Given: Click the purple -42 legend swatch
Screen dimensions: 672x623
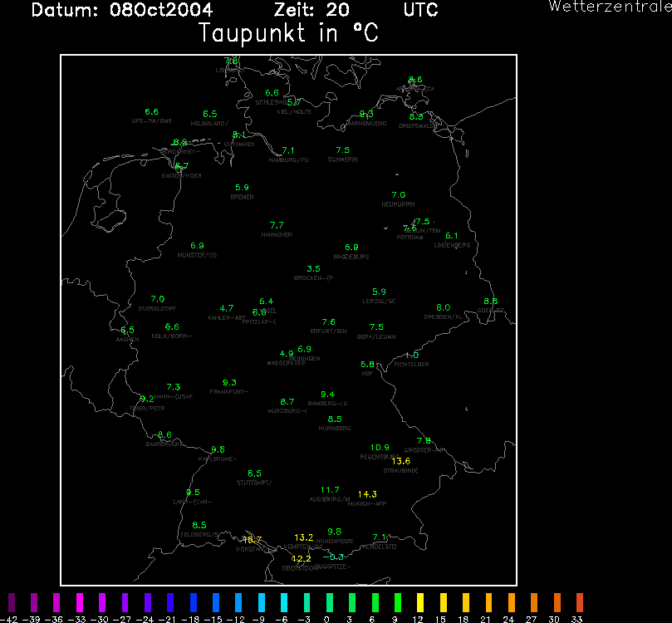Looking at the screenshot, I should click(x=12, y=602).
